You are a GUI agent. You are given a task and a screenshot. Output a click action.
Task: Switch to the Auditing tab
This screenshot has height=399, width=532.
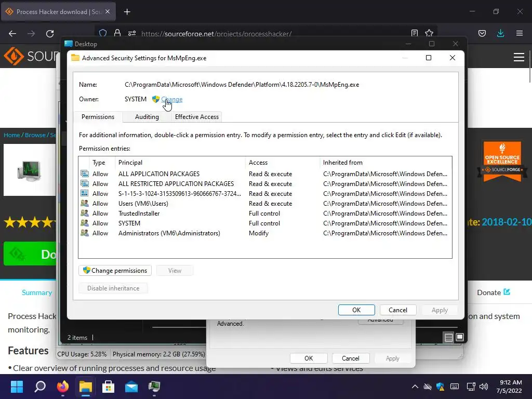pyautogui.click(x=147, y=117)
